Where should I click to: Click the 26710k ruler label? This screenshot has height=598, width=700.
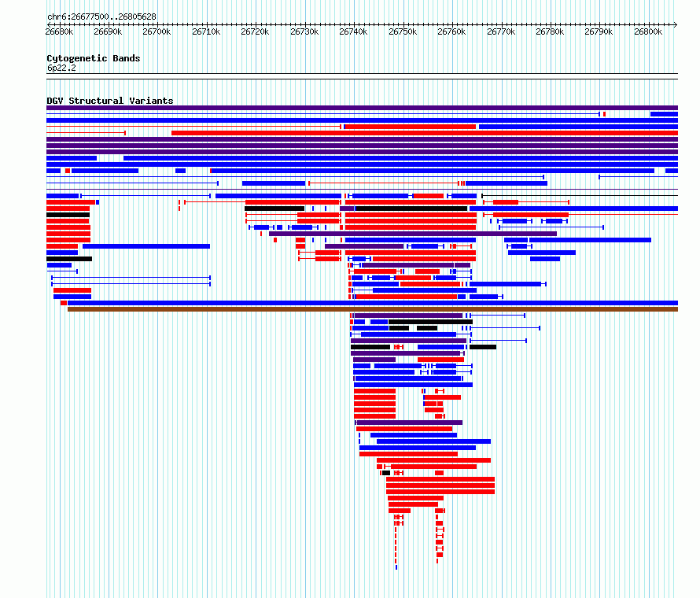[206, 31]
